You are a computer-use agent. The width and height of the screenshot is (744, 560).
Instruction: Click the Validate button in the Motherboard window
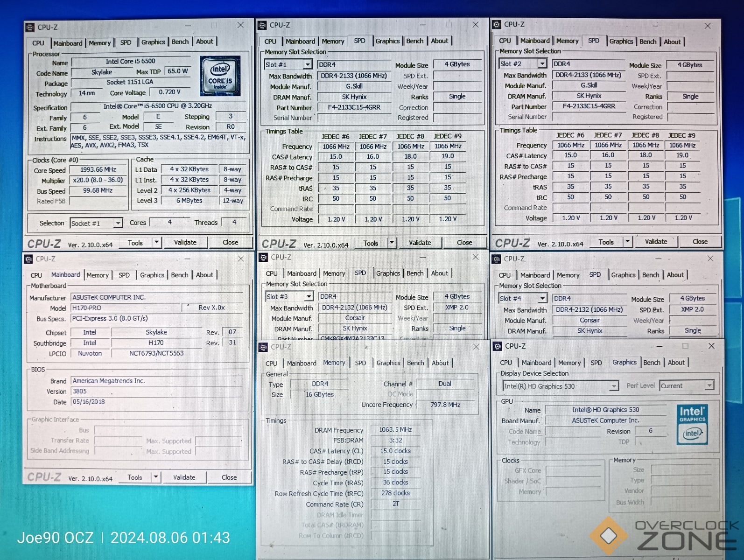point(184,477)
